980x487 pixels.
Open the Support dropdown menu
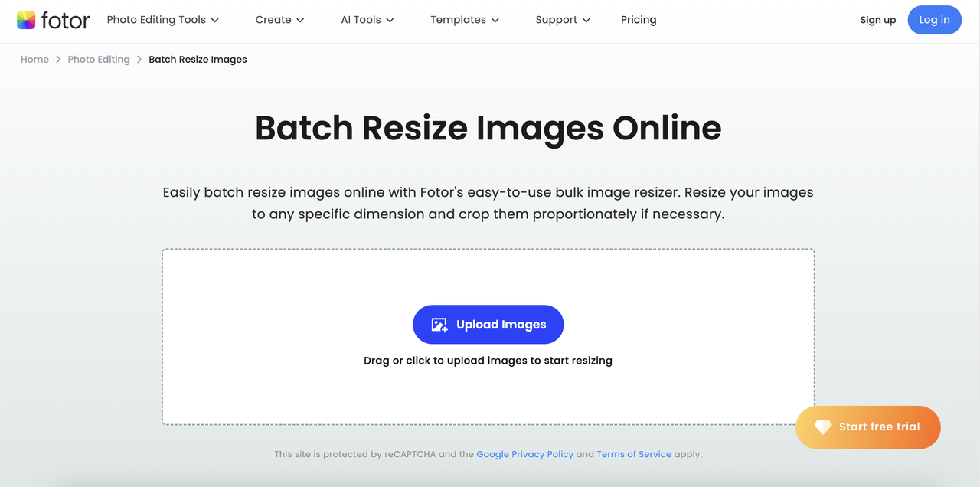tap(563, 20)
